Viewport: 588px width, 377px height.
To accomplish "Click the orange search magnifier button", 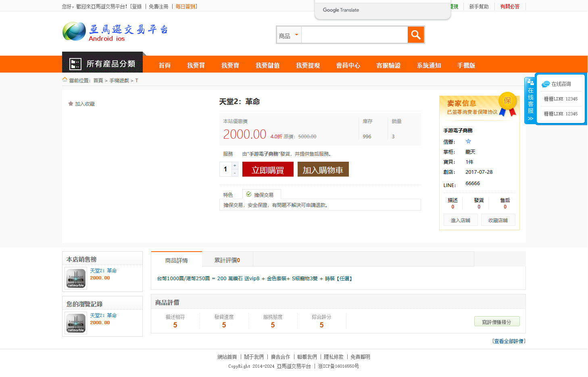I will point(416,35).
